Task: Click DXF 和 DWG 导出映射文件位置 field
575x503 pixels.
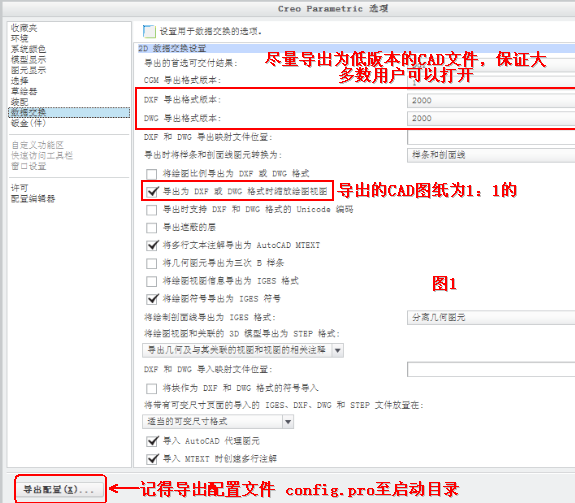Action: 491,138
